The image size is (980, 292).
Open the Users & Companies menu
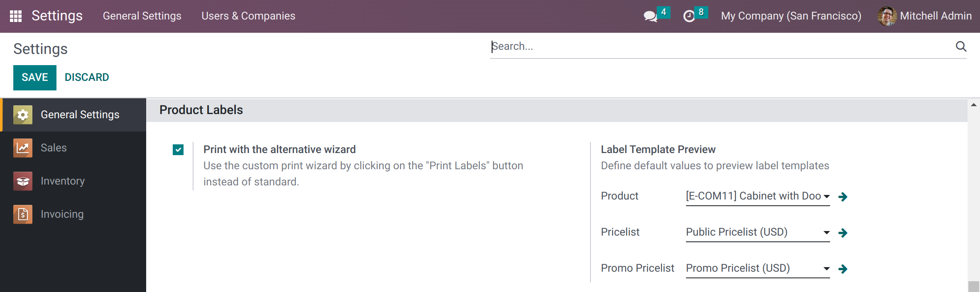click(x=248, y=16)
